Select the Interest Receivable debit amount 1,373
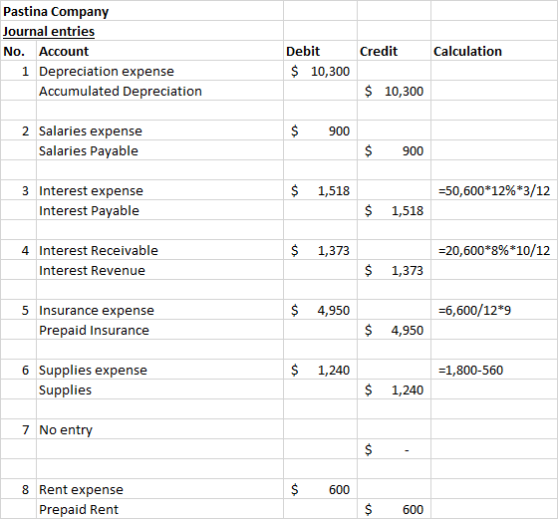 coord(320,250)
